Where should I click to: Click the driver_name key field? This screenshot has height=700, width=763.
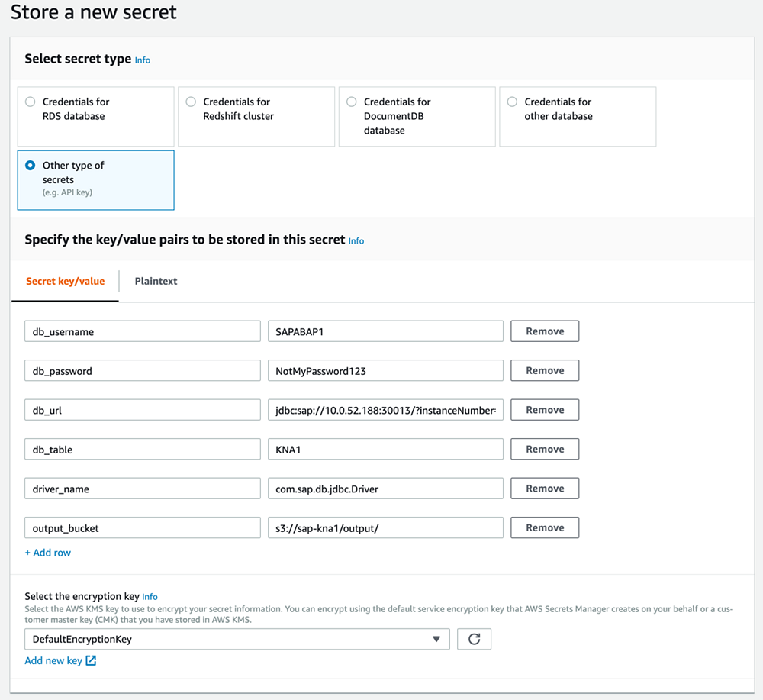pos(143,489)
